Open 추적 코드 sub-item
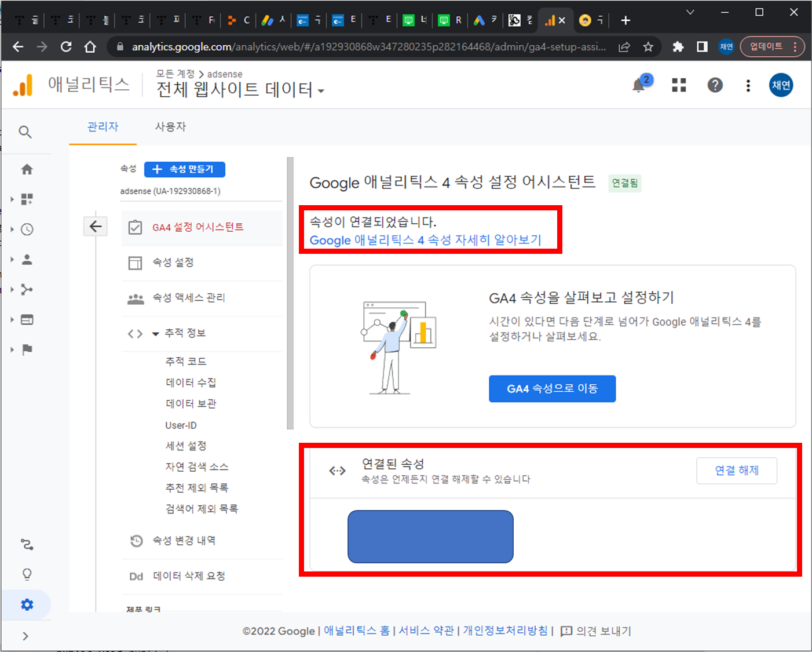Screen dimensions: 812x652 pyautogui.click(x=185, y=361)
